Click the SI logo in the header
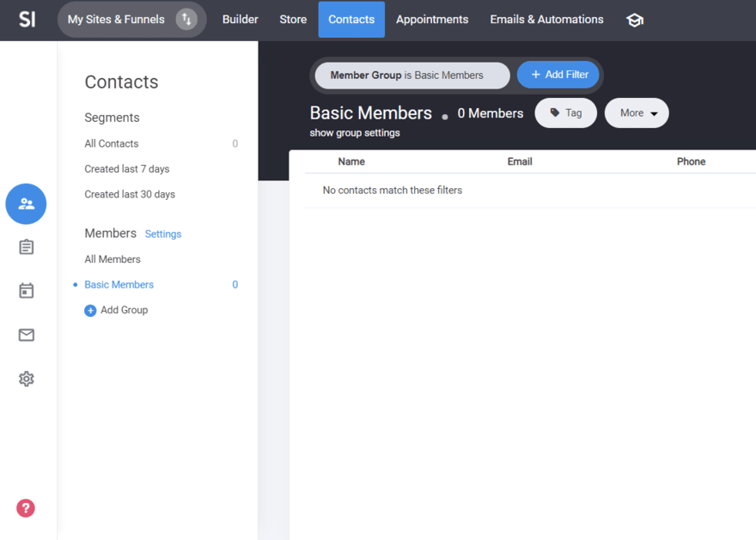Image resolution: width=756 pixels, height=540 pixels. 27,19
